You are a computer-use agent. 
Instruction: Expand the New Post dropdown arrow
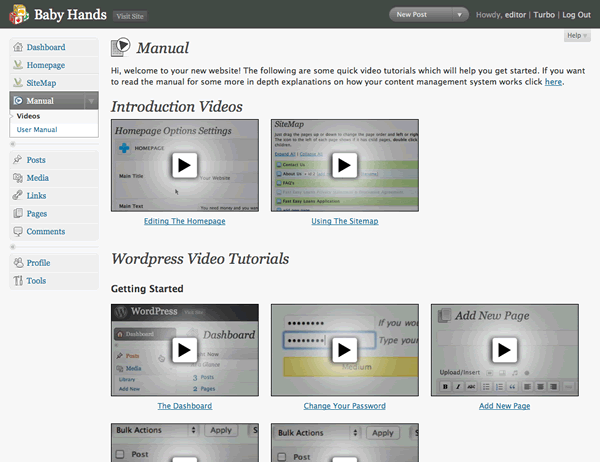[x=460, y=15]
